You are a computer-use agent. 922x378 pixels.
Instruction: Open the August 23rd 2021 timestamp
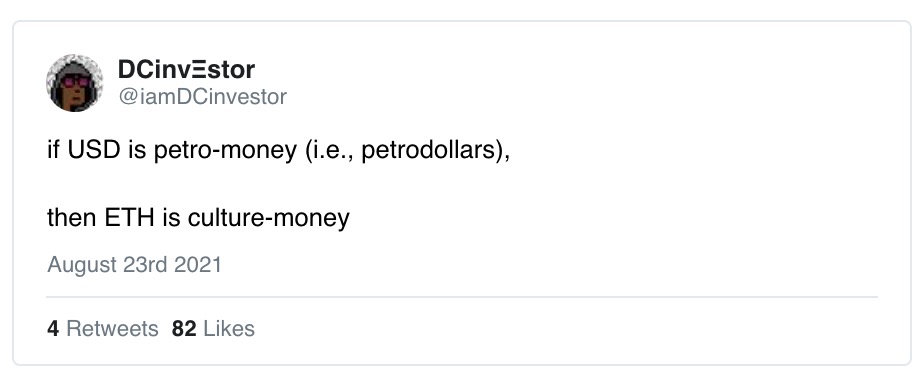pos(134,265)
